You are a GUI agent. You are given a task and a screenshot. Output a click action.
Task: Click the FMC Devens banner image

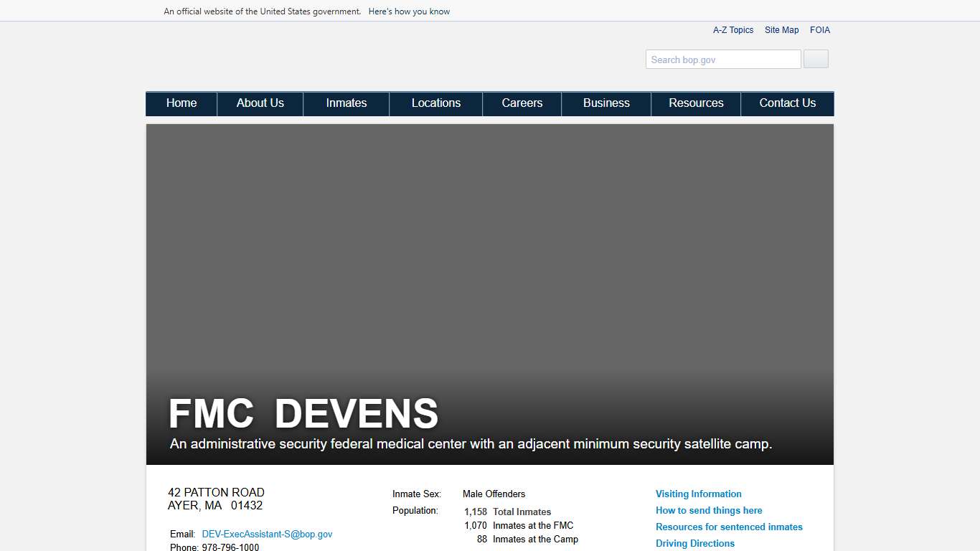(490, 287)
